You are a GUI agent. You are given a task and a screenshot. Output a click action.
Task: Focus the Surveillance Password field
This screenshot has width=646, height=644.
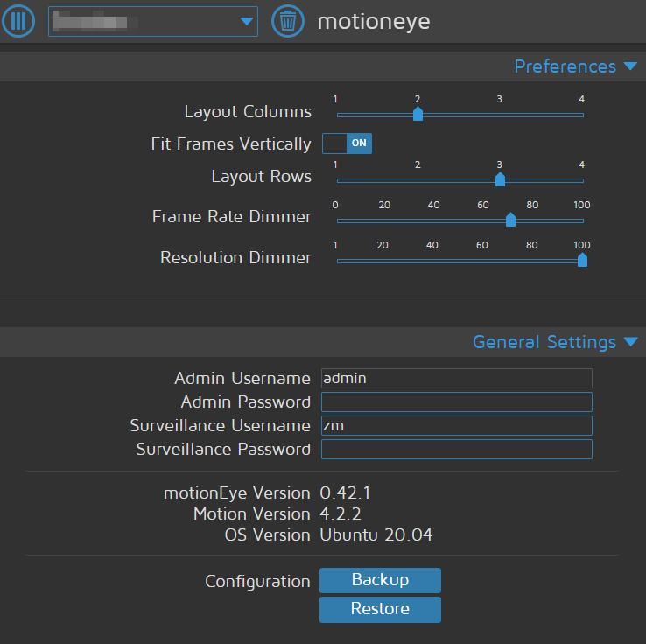(456, 449)
